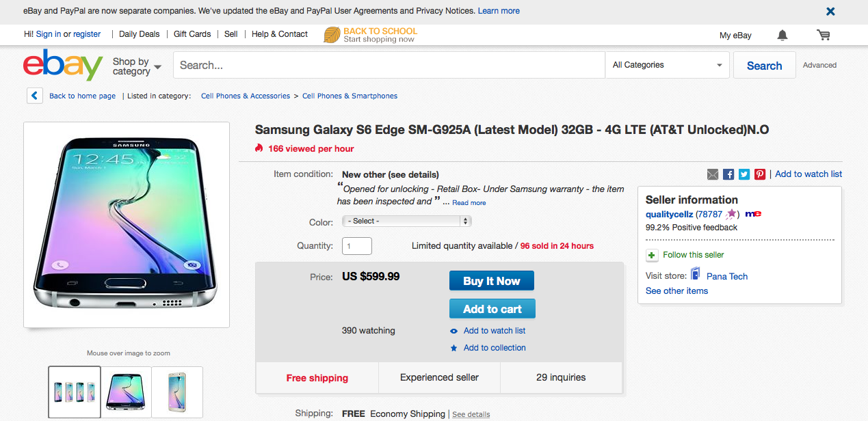This screenshot has height=421, width=868.
Task: Open the notifications bell icon
Action: 782,35
